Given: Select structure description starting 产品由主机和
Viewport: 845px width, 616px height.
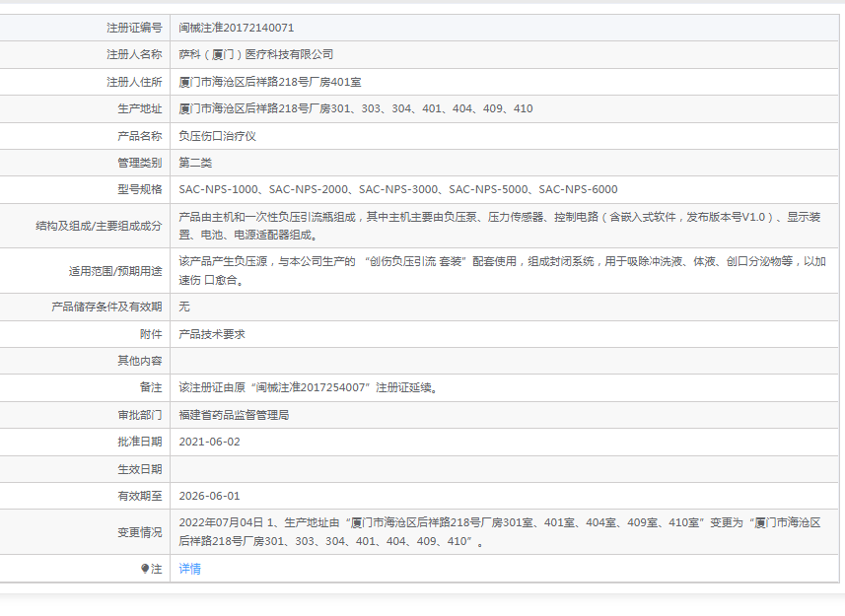Looking at the screenshot, I should (500, 226).
